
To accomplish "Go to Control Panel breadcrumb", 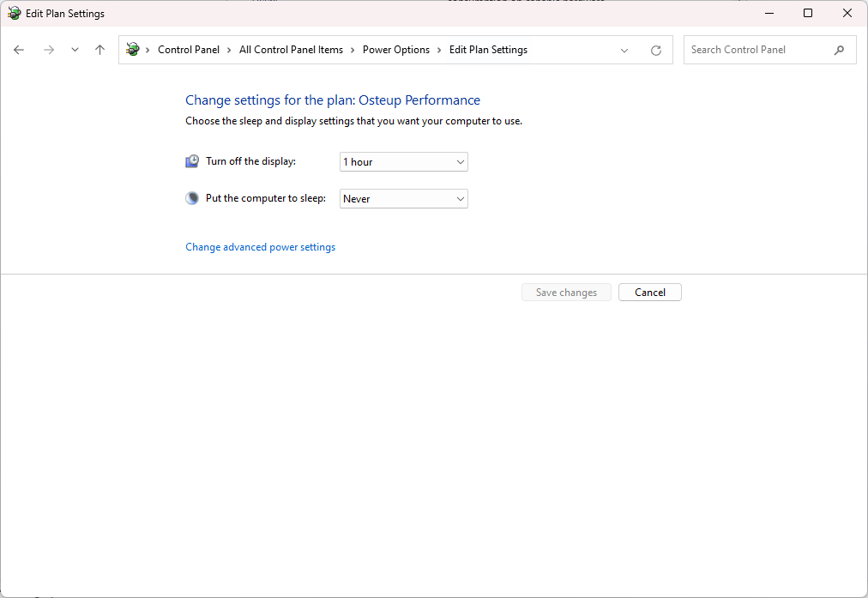I will (x=189, y=50).
